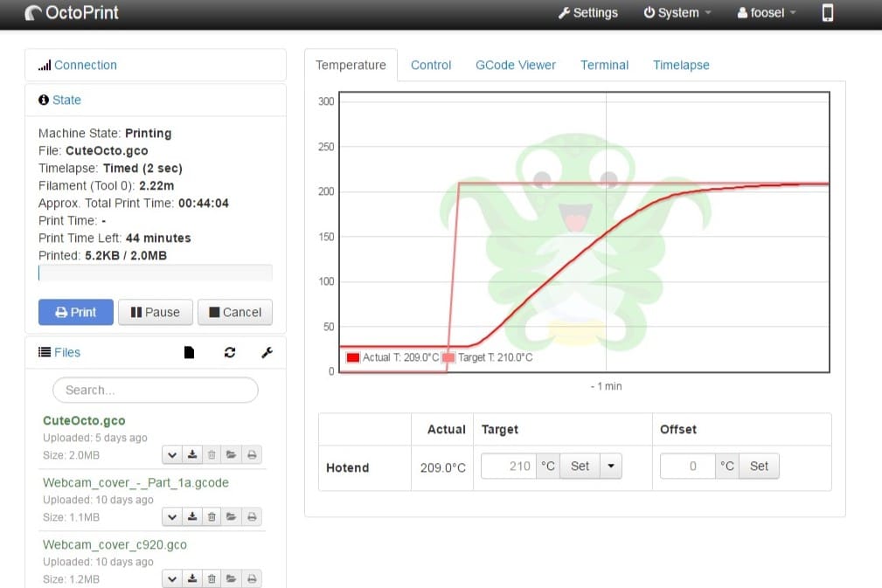Delete Webcam_cover_-_Part_1a.gcode
This screenshot has height=588, width=882.
coord(212,516)
